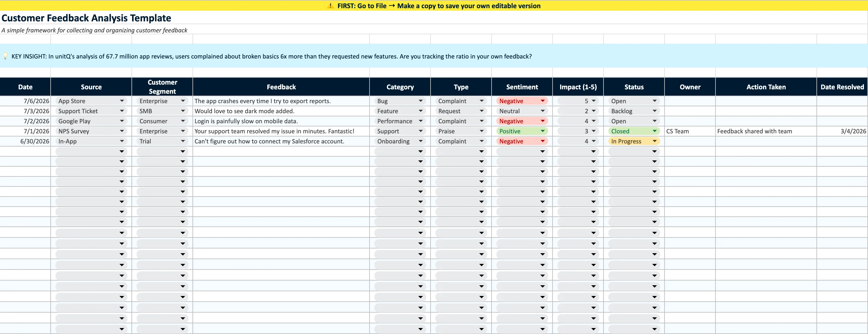This screenshot has height=334, width=868.
Task: Open the Praise type dropdown
Action: [461, 131]
